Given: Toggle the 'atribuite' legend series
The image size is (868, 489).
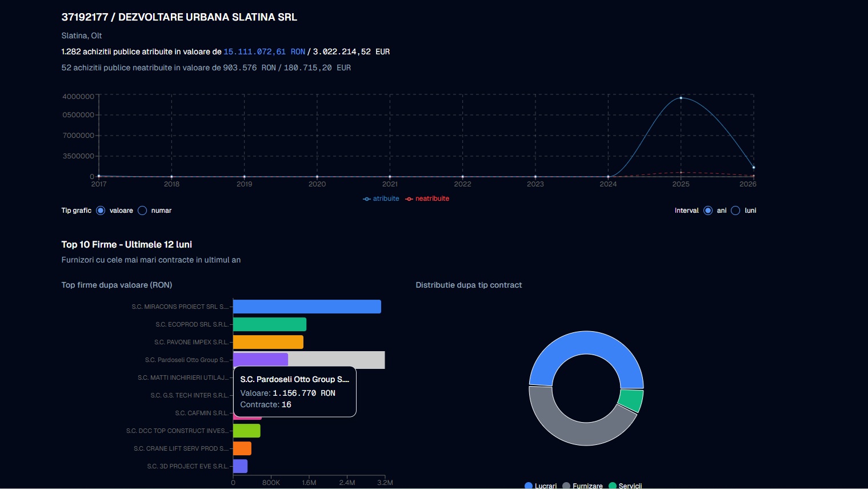Looking at the screenshot, I should (381, 198).
